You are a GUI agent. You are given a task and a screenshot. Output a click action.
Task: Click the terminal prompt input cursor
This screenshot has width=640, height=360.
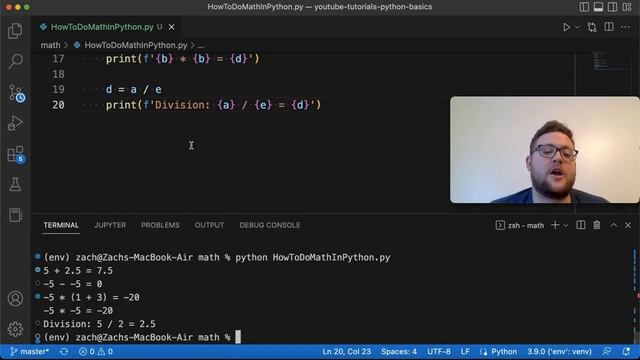pos(238,337)
